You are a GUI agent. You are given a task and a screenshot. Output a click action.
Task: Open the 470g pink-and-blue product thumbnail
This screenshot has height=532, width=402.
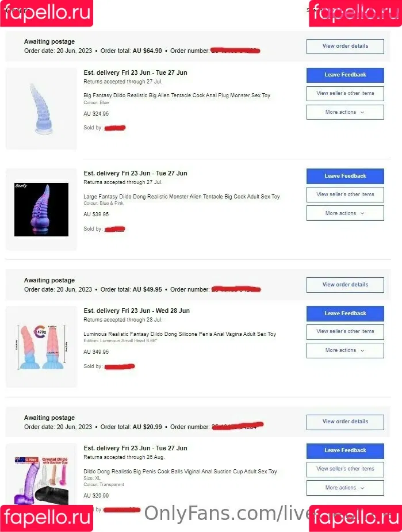(41, 347)
